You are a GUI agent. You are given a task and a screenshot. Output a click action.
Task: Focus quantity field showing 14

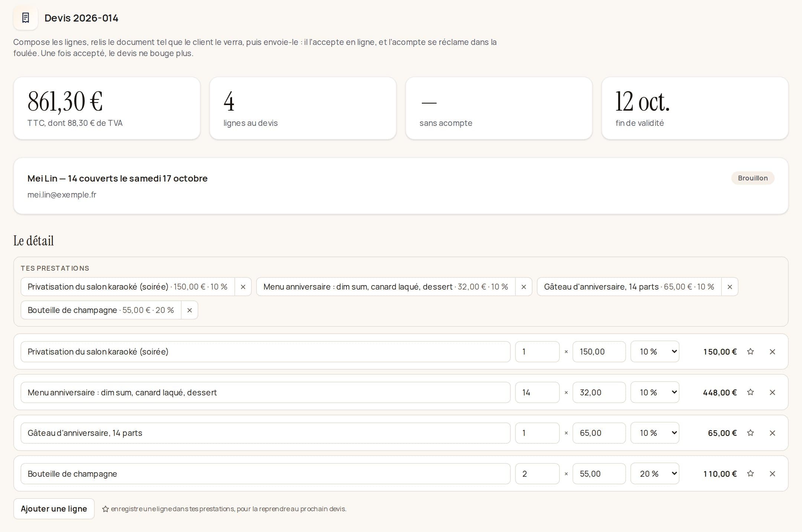pyautogui.click(x=537, y=392)
